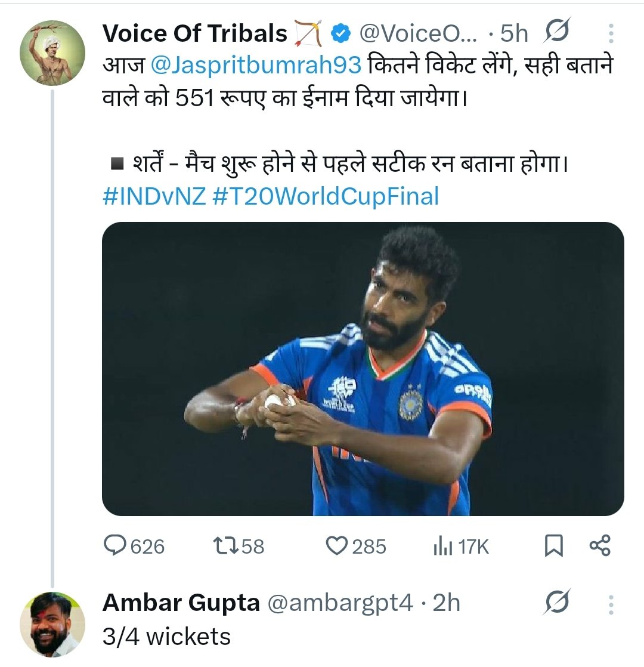Screen dimensions: 644x667
Task: Open Grok icon on Ambar Gupta's reply
Action: (x=558, y=603)
